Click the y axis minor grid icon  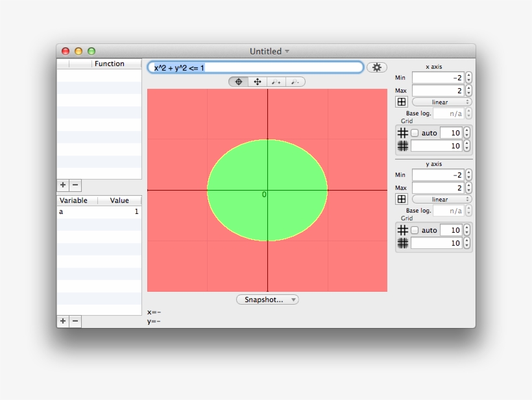pos(403,243)
